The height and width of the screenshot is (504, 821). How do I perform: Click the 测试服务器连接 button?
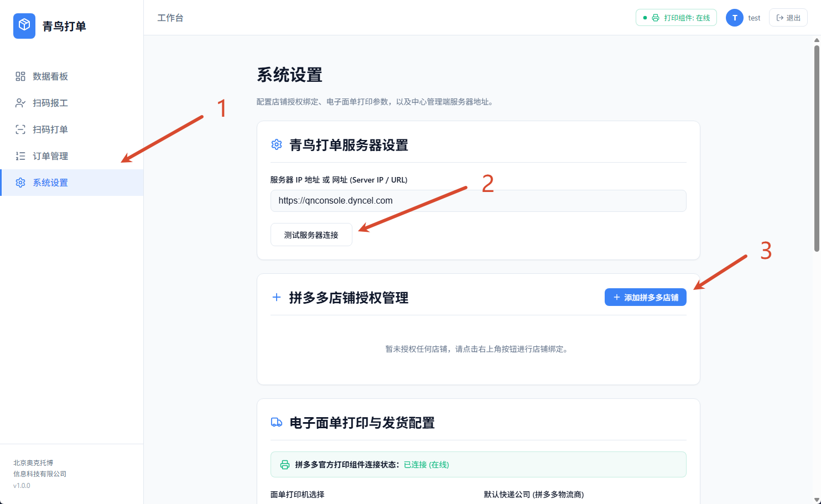(311, 235)
